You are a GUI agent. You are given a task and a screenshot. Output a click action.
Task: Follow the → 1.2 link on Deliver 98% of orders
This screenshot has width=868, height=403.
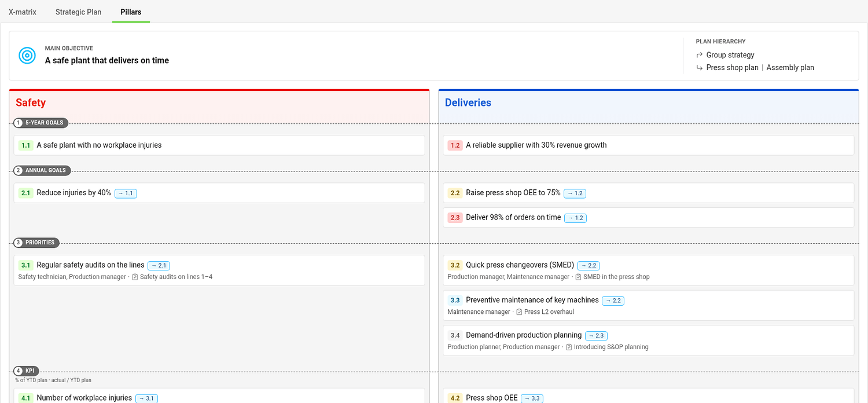click(x=575, y=218)
